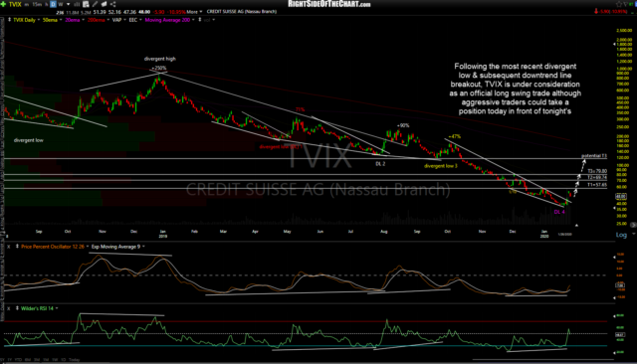Click the current price tag on the scale

tap(621, 196)
